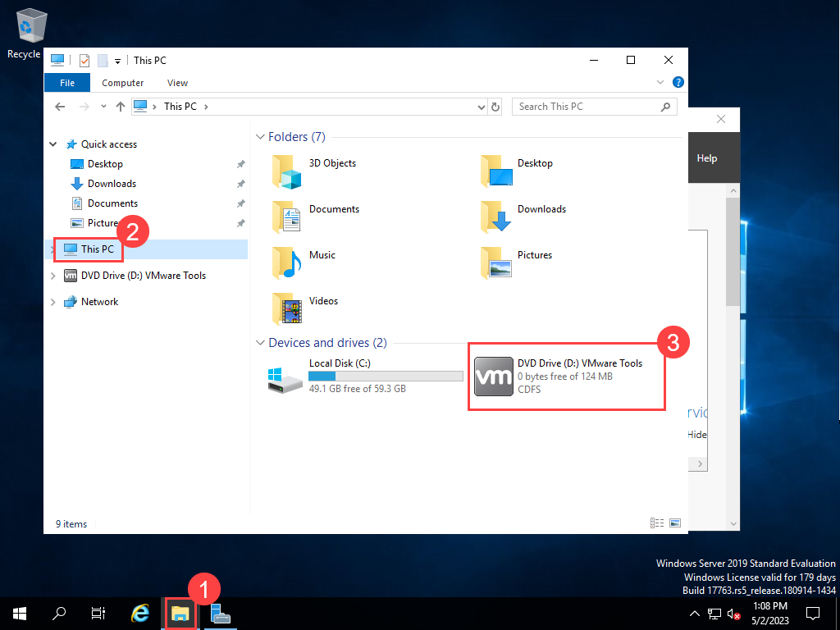Expand the ribbon with the chevron
The image size is (840, 630).
tap(660, 83)
